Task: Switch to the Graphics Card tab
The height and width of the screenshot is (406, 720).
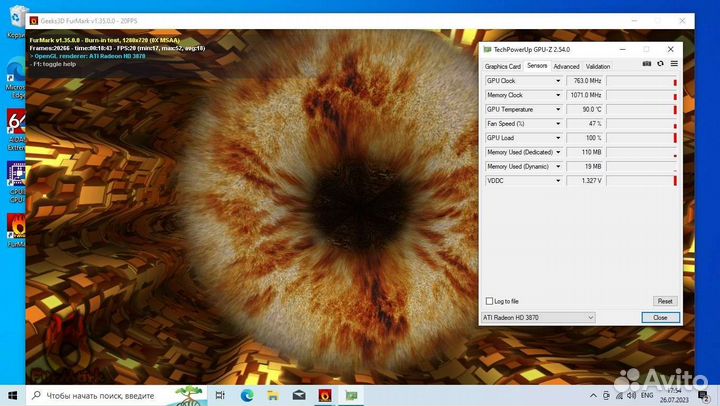Action: click(x=502, y=67)
